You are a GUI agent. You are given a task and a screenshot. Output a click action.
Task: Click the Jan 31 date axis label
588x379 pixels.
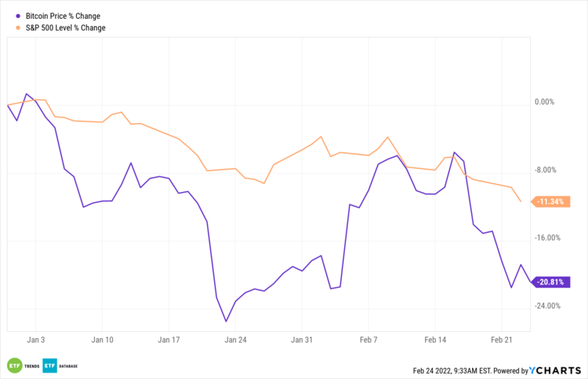point(302,340)
